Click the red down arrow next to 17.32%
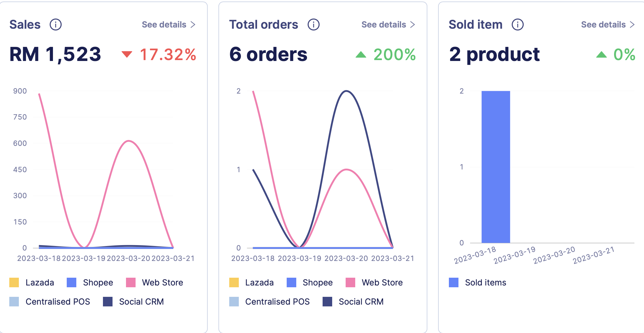Viewport: 644px width, 333px height. point(127,54)
